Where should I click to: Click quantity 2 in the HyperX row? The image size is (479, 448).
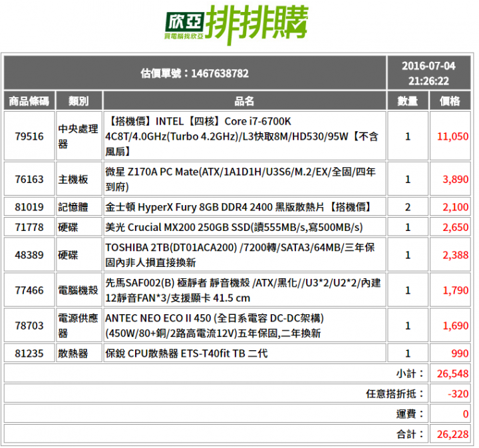point(408,207)
